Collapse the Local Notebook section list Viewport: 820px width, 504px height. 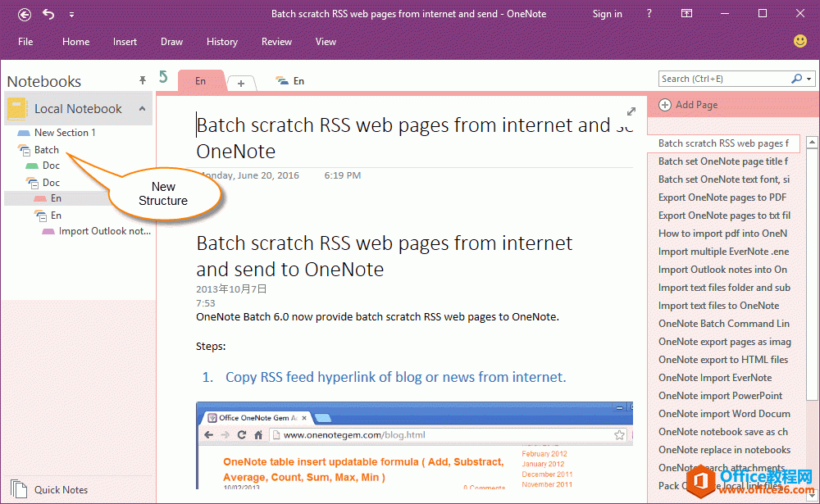click(141, 108)
